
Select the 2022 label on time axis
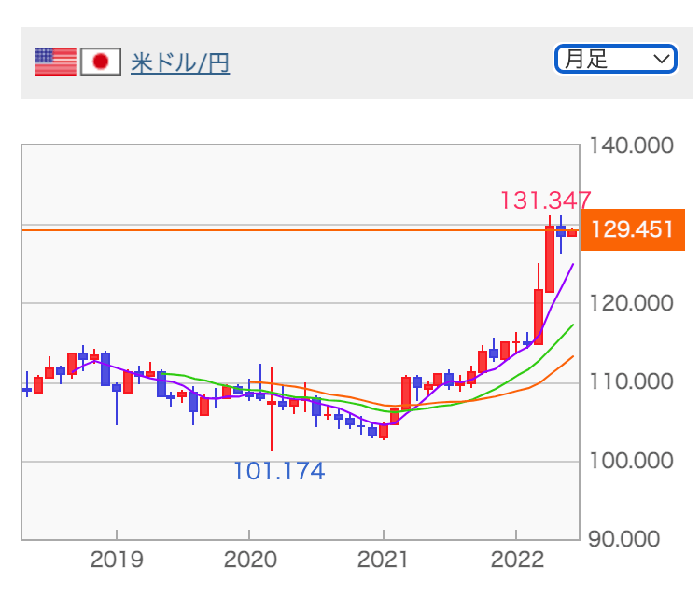coord(516,560)
